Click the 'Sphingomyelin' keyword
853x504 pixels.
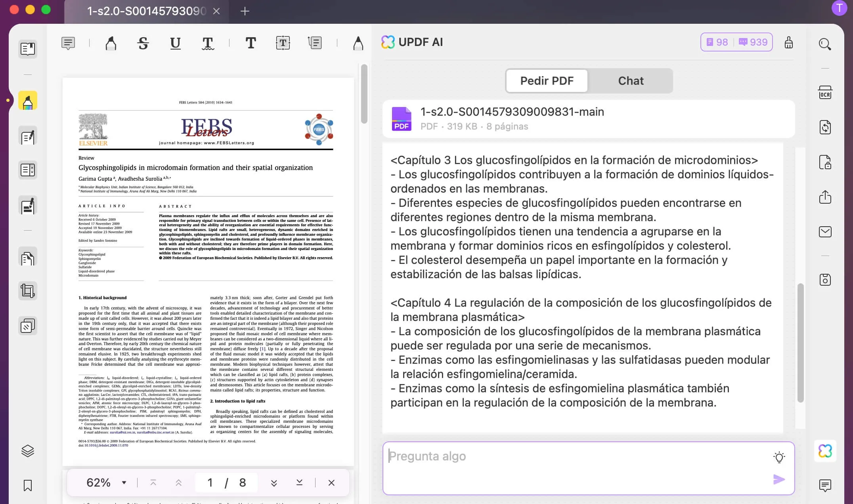tap(90, 259)
